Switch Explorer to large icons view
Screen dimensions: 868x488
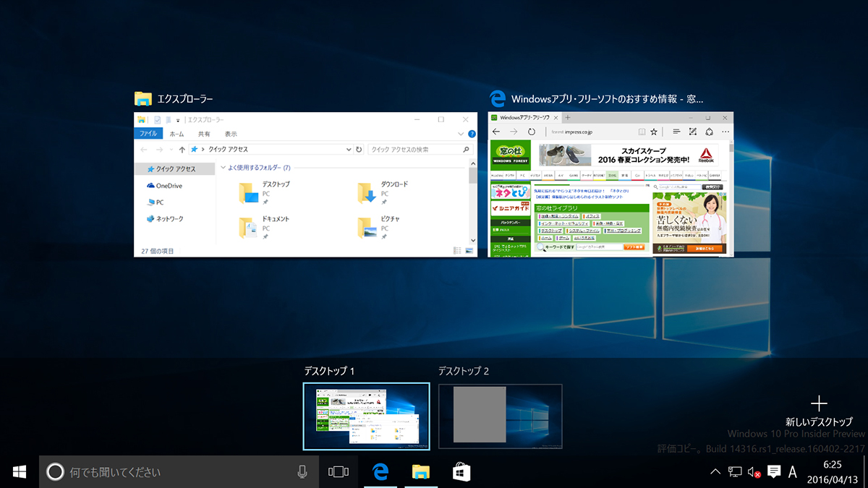pyautogui.click(x=469, y=250)
